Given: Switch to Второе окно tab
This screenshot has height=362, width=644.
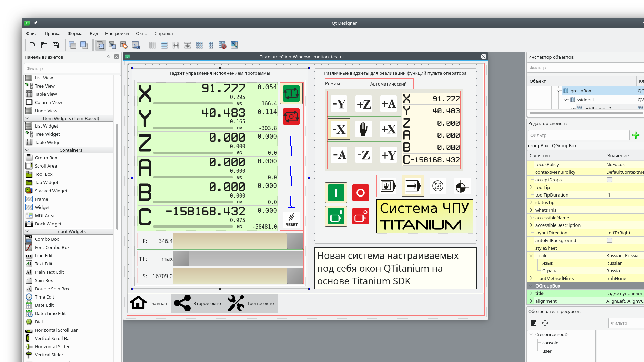Looking at the screenshot, I should coord(198,303).
